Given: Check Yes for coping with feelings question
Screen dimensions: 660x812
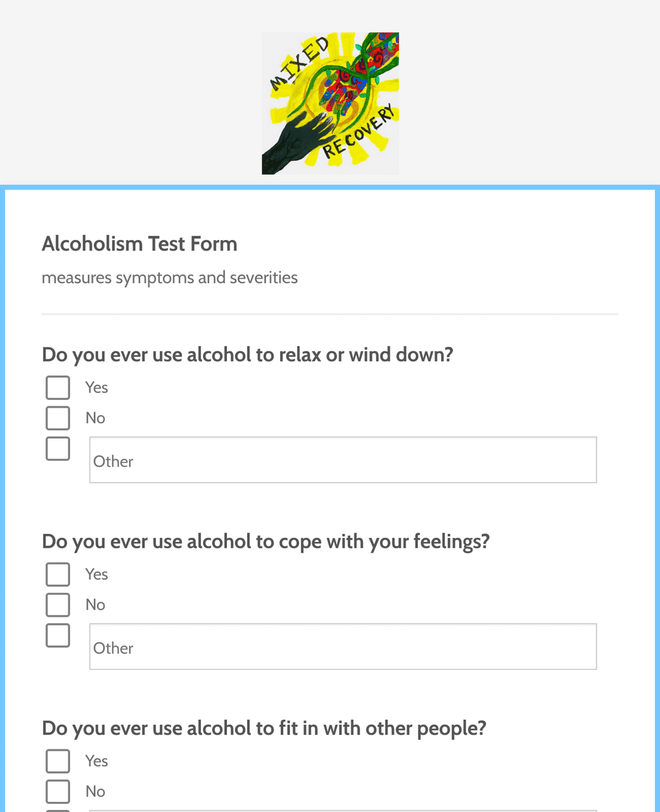Looking at the screenshot, I should coord(58,574).
